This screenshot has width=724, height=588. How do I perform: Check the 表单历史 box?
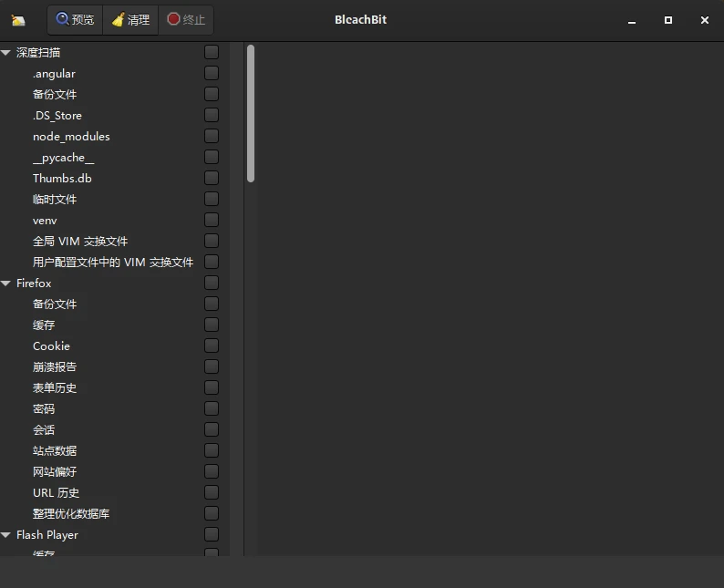coord(212,387)
